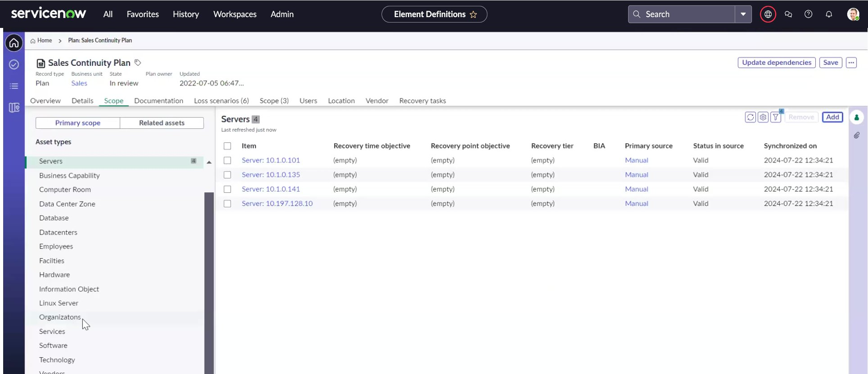Switch to Primary scope view

pyautogui.click(x=78, y=123)
